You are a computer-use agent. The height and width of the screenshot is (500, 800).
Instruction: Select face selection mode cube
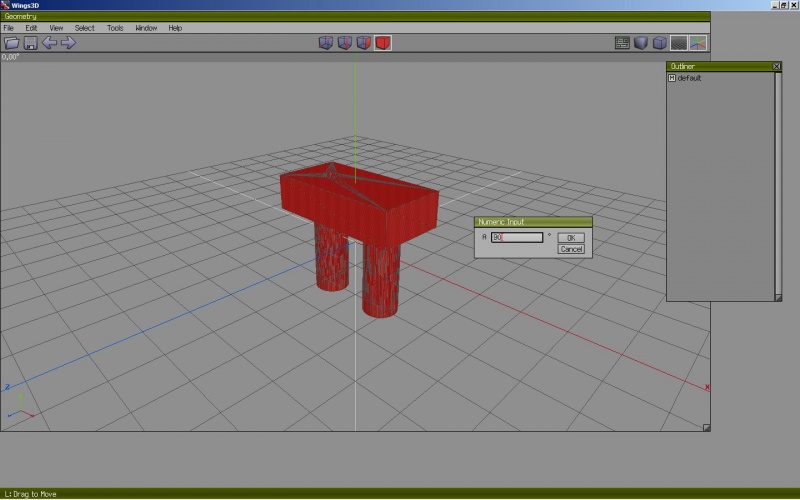(364, 43)
